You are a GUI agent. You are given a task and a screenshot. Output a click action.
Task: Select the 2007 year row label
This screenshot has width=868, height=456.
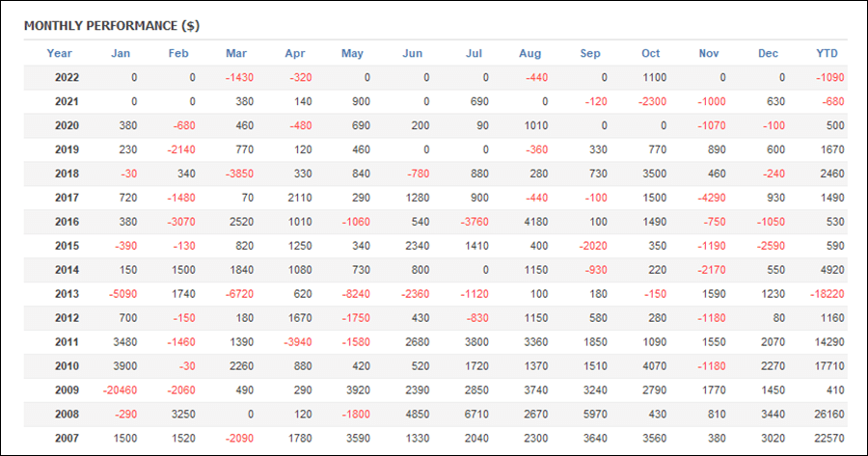67,439
